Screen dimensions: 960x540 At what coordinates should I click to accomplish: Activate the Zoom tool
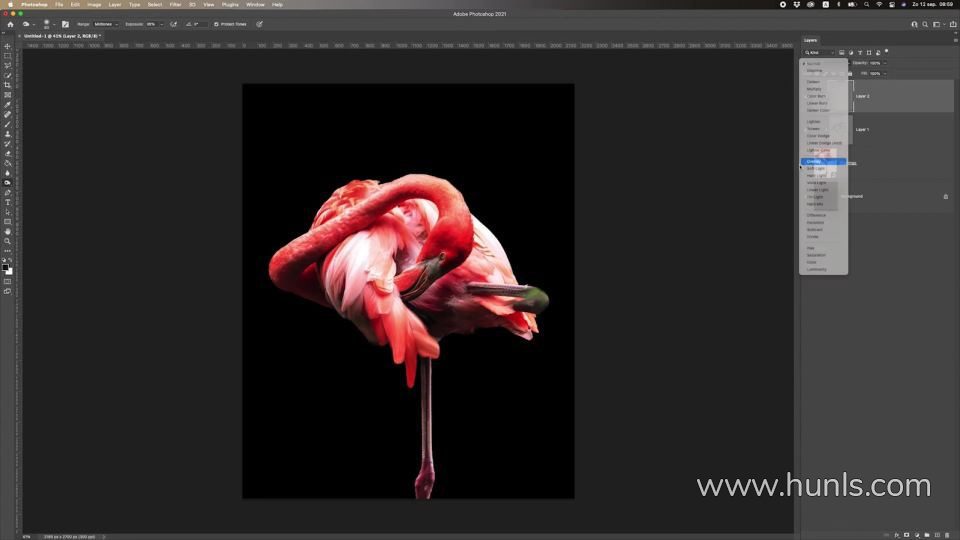pyautogui.click(x=7, y=241)
